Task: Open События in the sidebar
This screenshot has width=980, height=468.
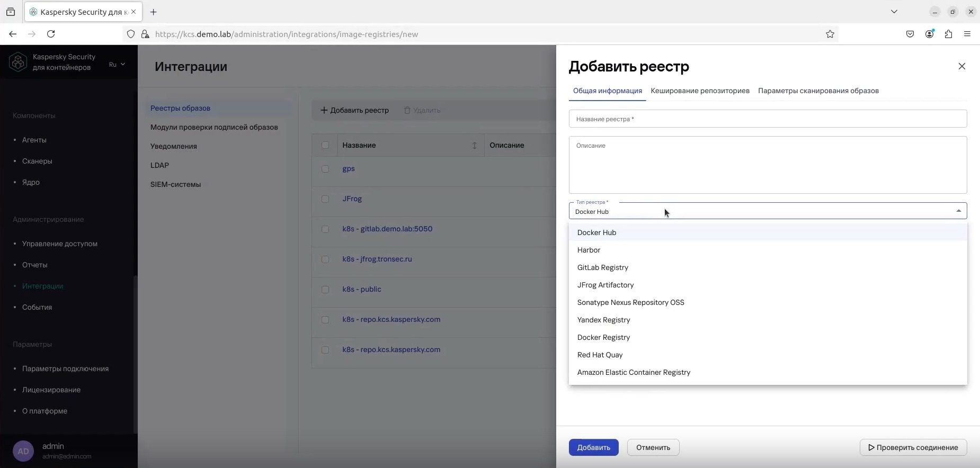Action: 37,307
